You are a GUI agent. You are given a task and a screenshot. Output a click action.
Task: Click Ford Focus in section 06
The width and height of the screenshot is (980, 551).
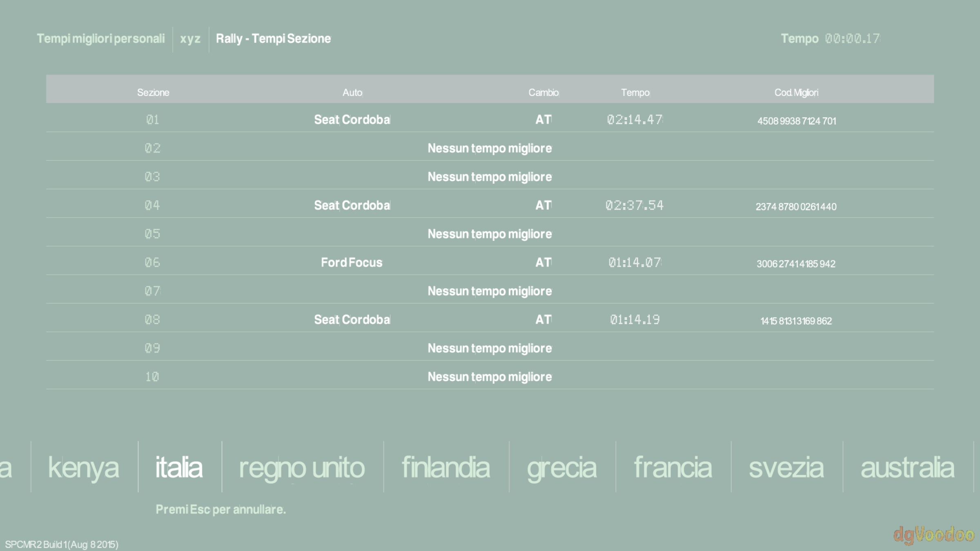pos(352,262)
